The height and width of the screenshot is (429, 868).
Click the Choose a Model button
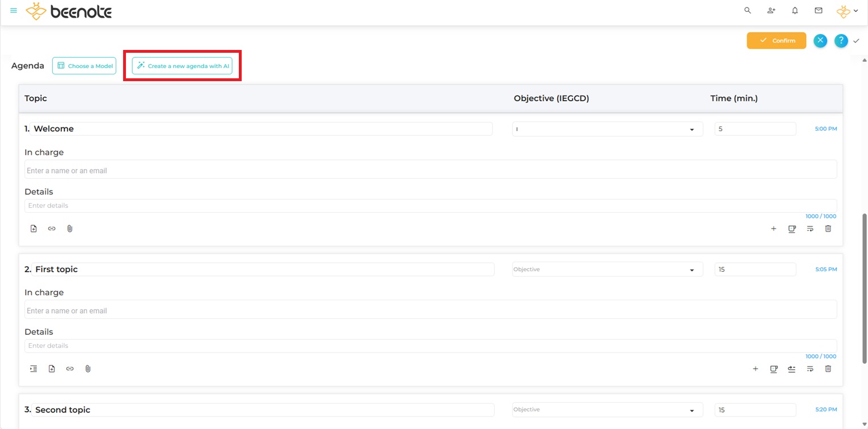84,66
